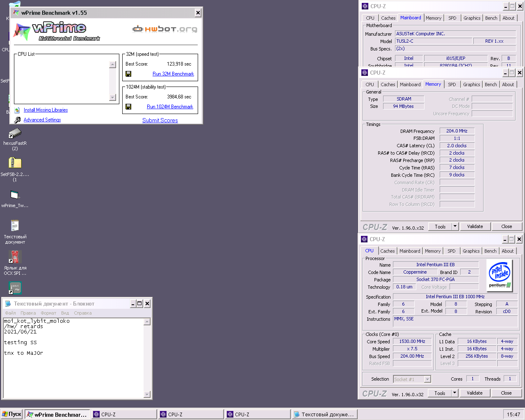Click the save icon beside 32M best score
The height and width of the screenshot is (420, 525).
(128, 74)
